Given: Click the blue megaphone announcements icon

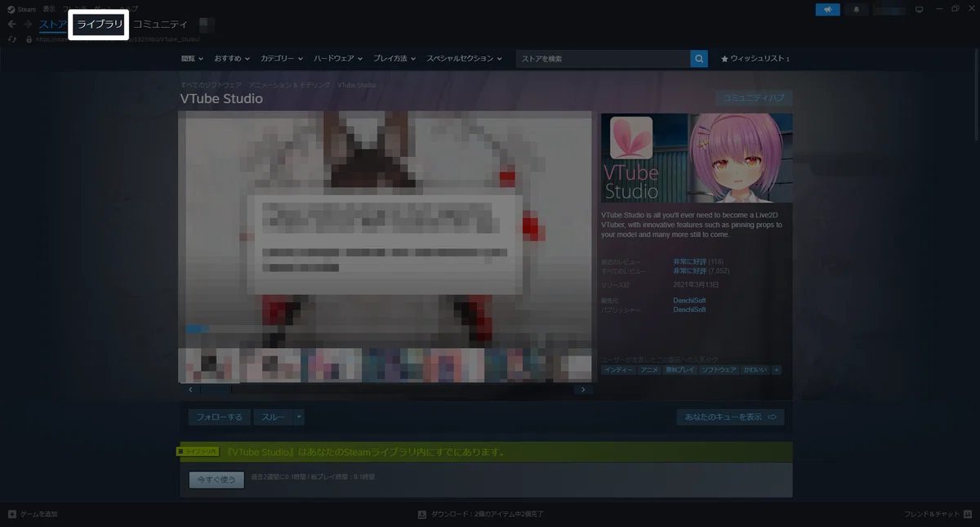Looking at the screenshot, I should (827, 10).
